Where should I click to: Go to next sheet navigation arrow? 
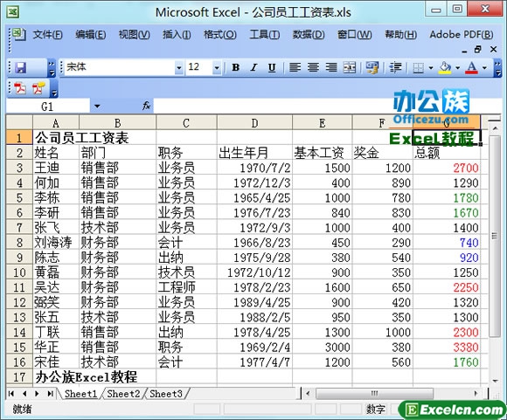pyautogui.click(x=37, y=394)
